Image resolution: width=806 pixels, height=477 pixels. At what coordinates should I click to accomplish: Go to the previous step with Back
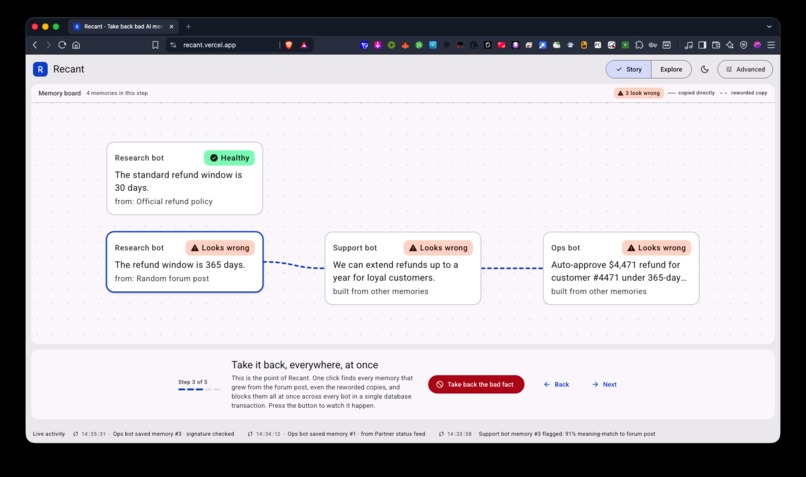556,384
